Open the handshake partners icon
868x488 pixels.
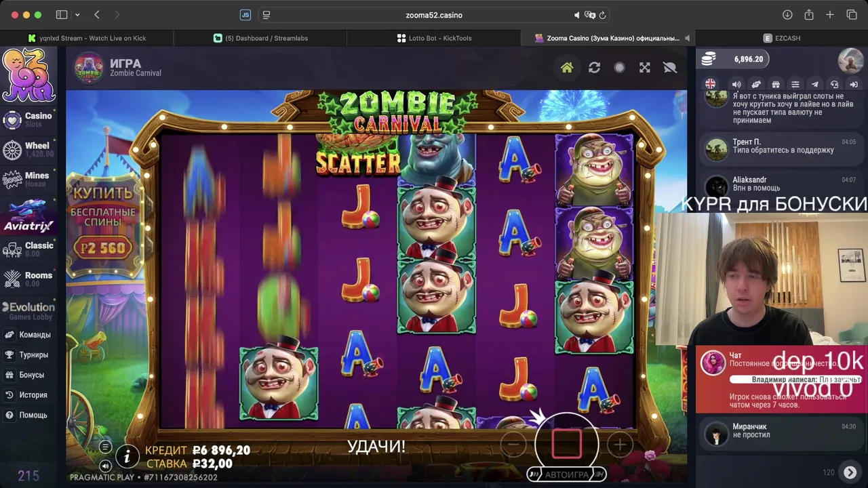[756, 84]
